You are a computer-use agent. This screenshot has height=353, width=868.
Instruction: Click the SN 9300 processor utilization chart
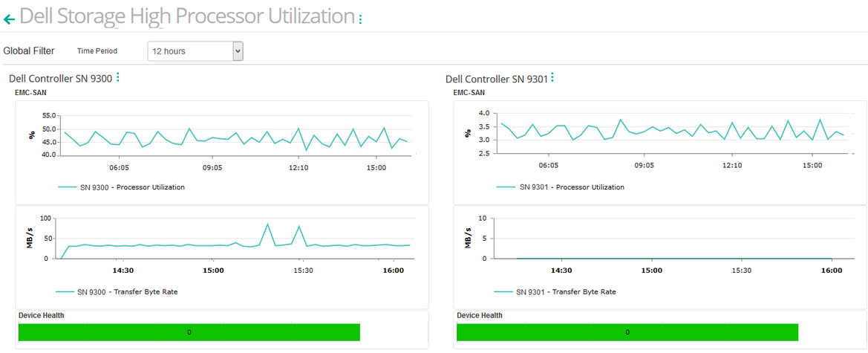(236, 137)
